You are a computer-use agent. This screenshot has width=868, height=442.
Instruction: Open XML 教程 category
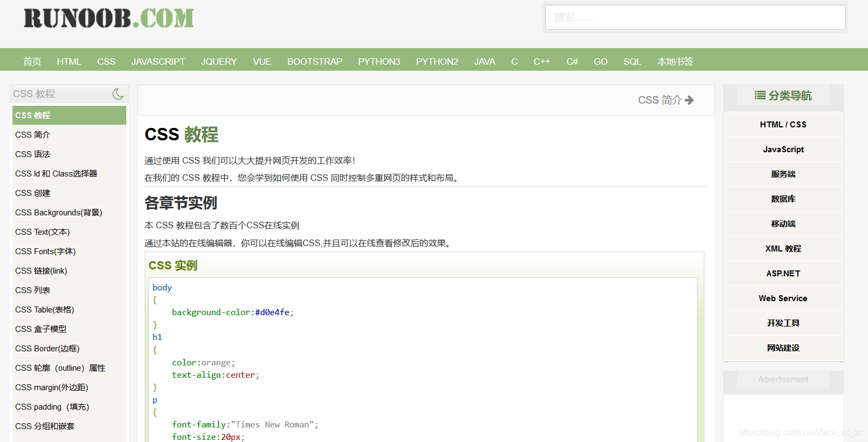(783, 249)
